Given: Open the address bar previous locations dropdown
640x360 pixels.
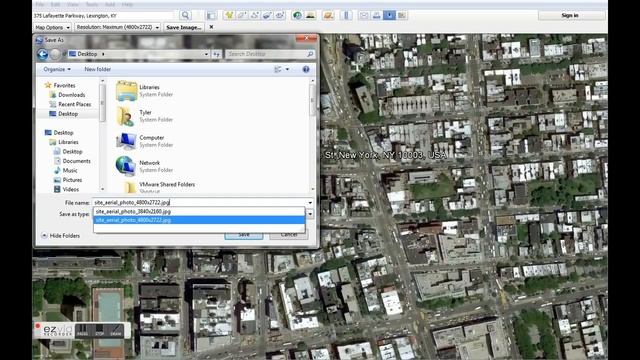Looking at the screenshot, I should tap(206, 54).
